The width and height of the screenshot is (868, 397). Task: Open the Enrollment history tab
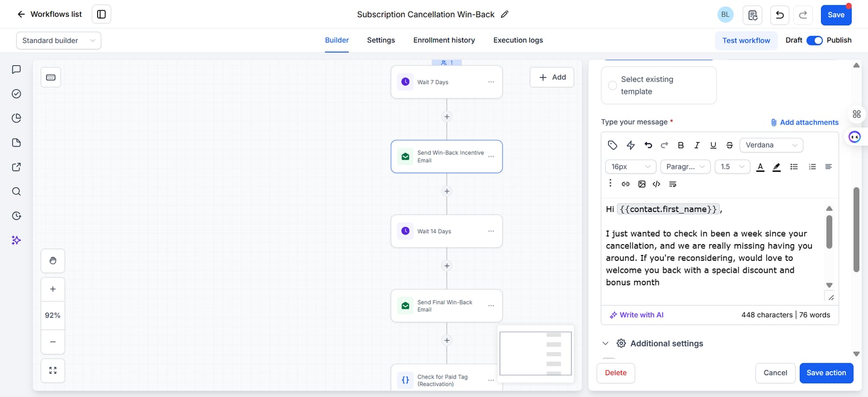(x=444, y=40)
